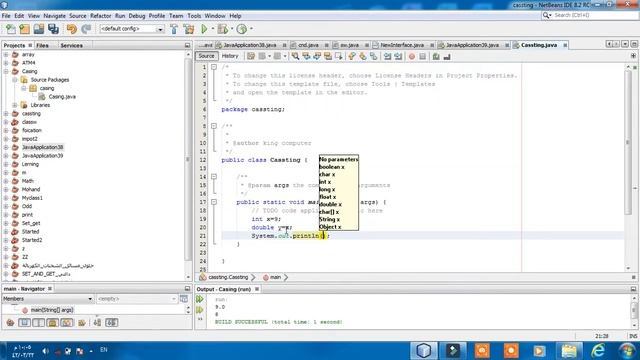Collapse the main method code fold

pos(213,202)
